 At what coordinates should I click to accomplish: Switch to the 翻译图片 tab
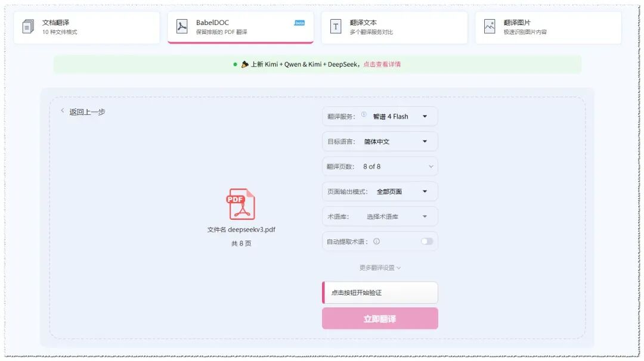pos(549,27)
